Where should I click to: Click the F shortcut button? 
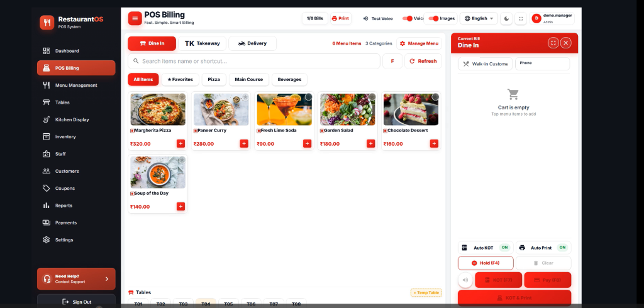click(392, 61)
